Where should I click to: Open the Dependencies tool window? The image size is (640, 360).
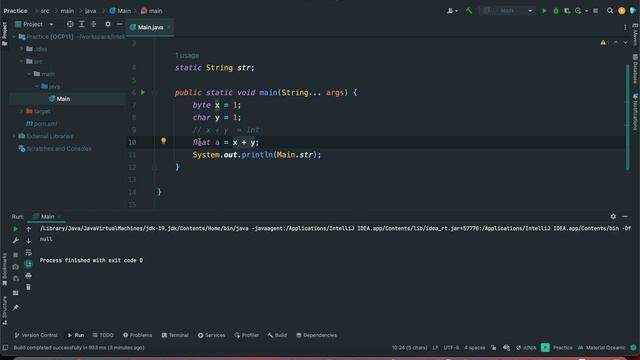tap(316, 335)
